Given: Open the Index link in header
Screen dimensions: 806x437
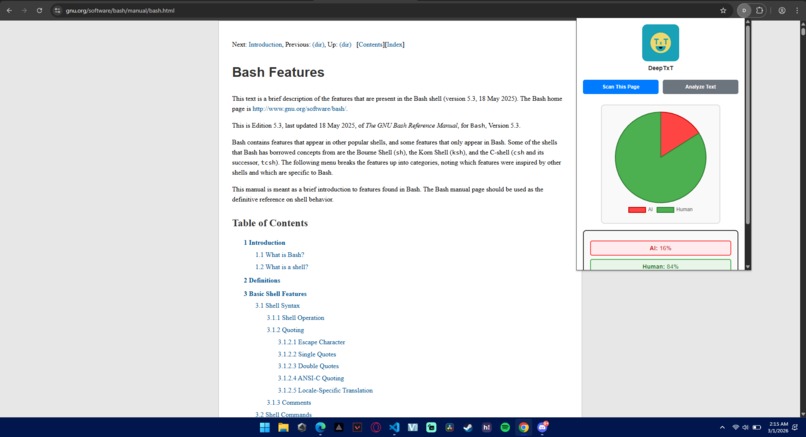Looking at the screenshot, I should [394, 45].
